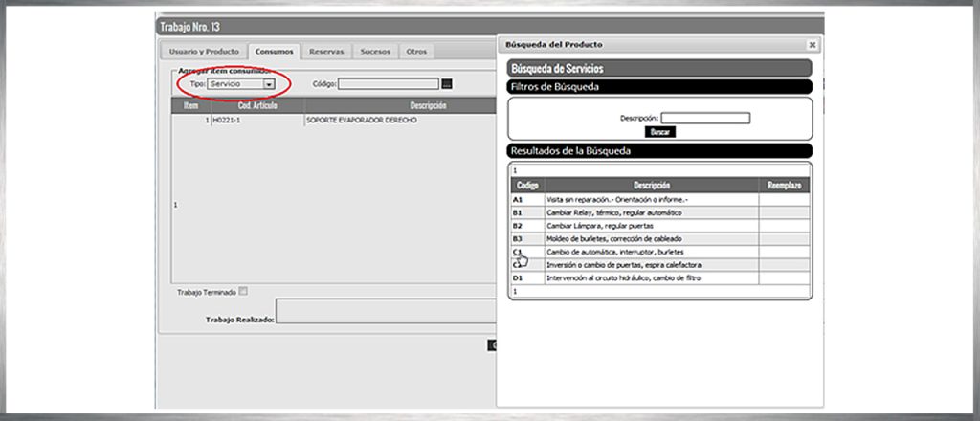Screen dimensions: 980x421
Task: Open the Reservas tab
Action: coord(326,52)
